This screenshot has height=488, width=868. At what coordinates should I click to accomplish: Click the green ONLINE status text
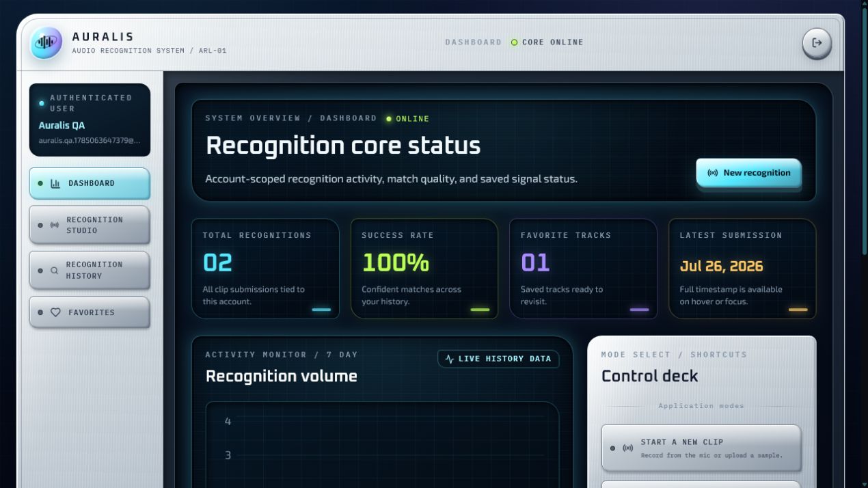tap(413, 119)
